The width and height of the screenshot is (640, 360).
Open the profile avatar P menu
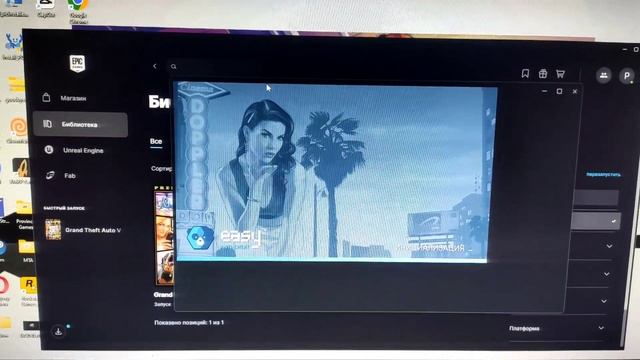627,76
